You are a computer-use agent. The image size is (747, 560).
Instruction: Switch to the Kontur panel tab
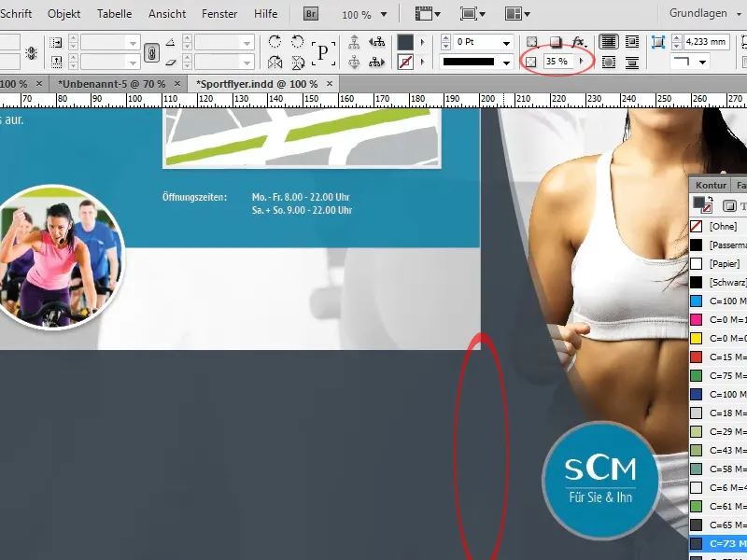pos(711,185)
